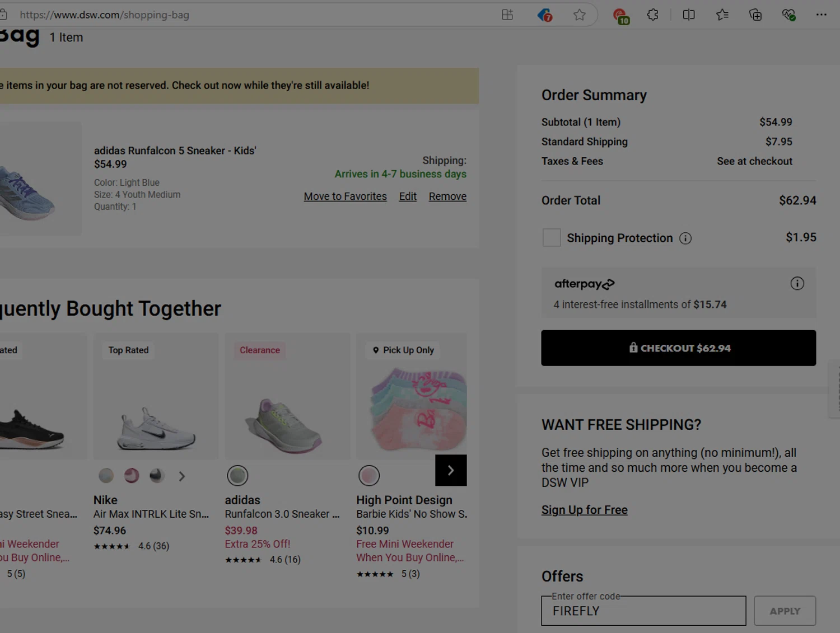
Task: Toggle the split screen icon
Action: point(689,15)
